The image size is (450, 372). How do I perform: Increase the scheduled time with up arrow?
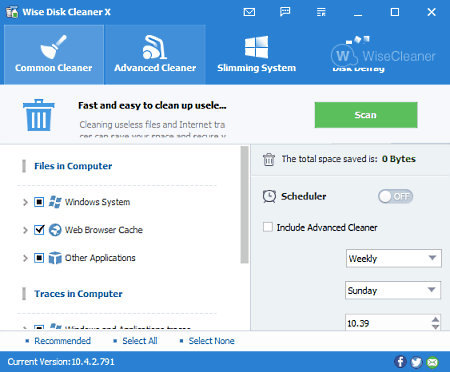[x=435, y=320]
